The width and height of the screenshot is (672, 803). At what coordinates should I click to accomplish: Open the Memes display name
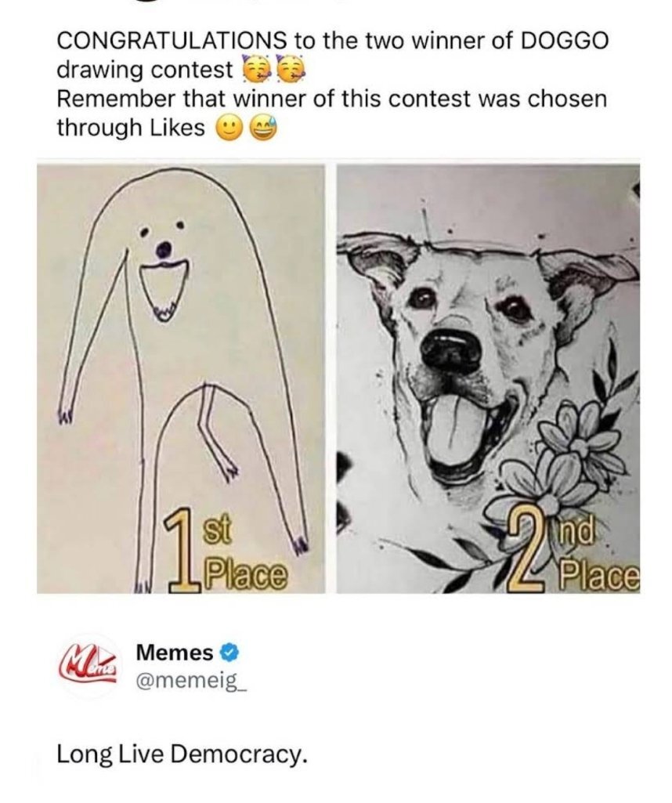pos(174,653)
